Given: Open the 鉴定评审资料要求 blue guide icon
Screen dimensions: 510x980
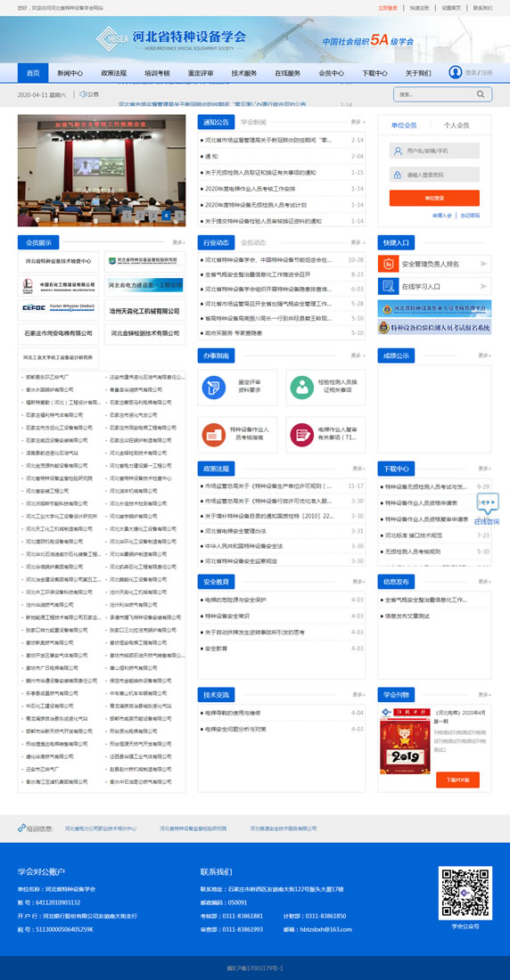Looking at the screenshot, I should [x=213, y=388].
